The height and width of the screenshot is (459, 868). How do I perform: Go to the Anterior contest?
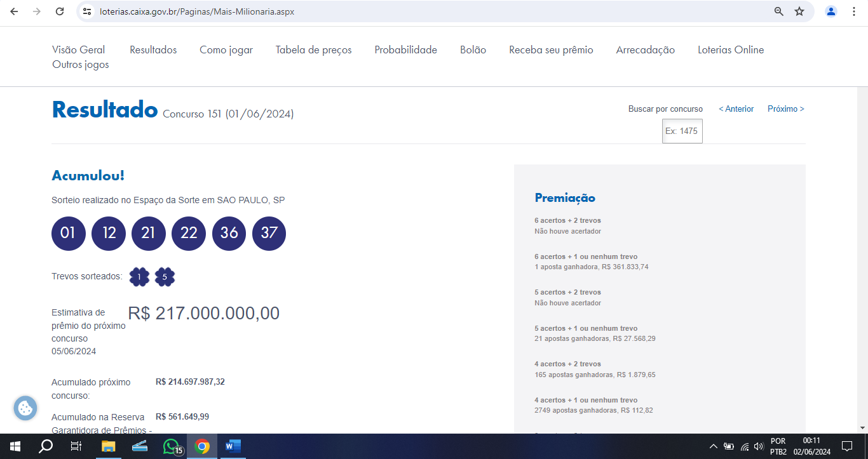736,109
